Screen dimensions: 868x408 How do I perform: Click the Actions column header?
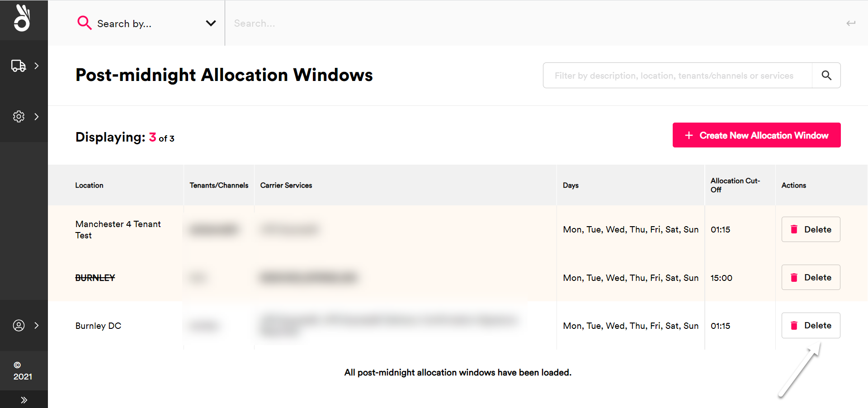[793, 185]
